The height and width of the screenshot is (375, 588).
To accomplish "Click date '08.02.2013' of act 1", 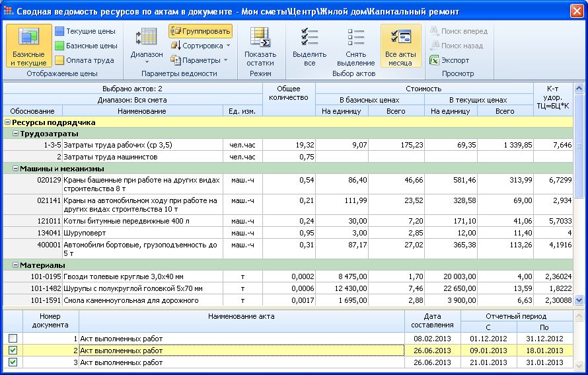I will [432, 339].
